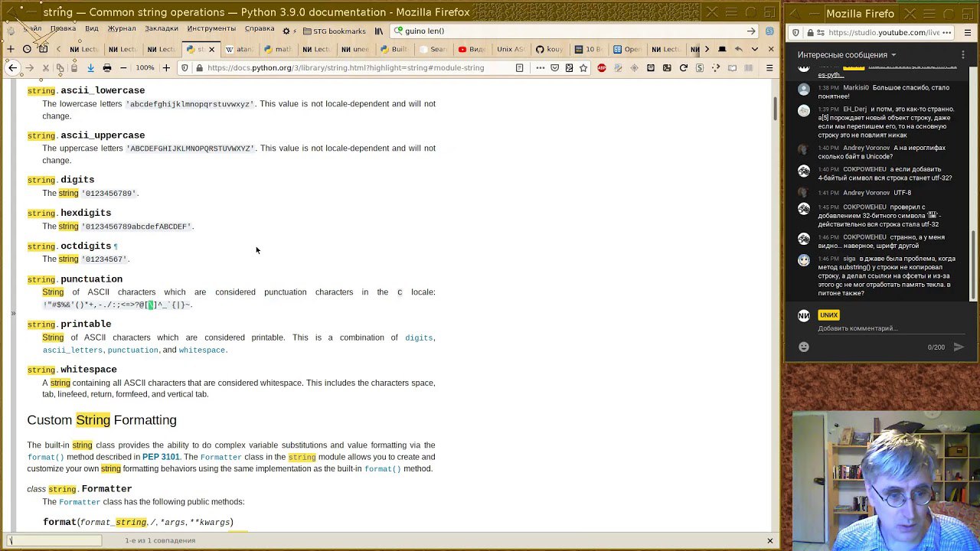Open the Закладки menu
Viewport: 980px width, 551px height.
pyautogui.click(x=162, y=28)
